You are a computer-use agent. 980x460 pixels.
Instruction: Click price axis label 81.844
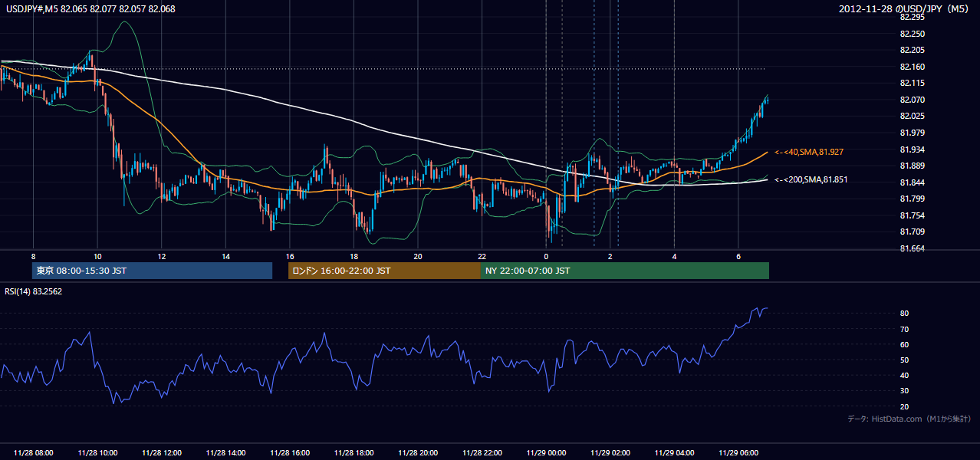(911, 182)
